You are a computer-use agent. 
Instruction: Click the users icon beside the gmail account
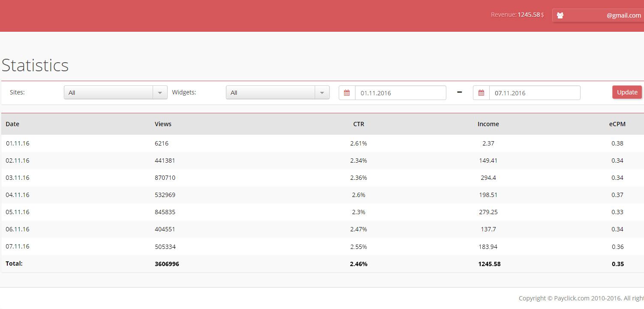tap(560, 15)
